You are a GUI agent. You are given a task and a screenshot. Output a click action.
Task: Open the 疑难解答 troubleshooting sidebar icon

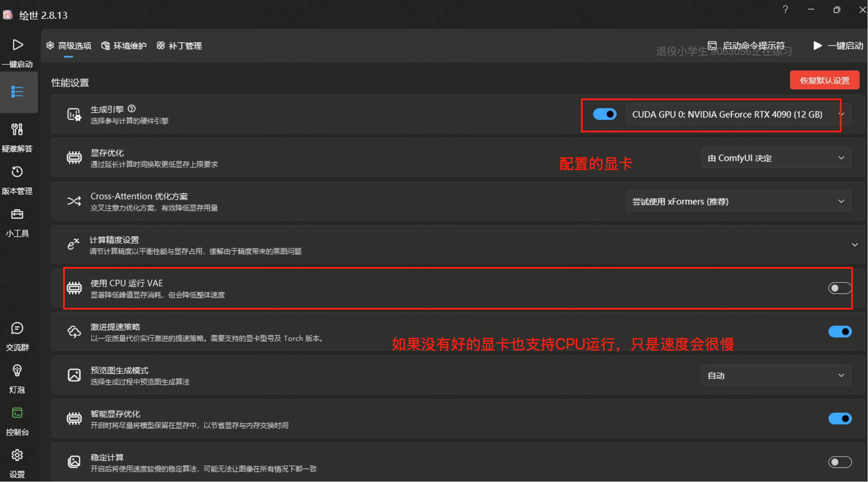tap(17, 130)
